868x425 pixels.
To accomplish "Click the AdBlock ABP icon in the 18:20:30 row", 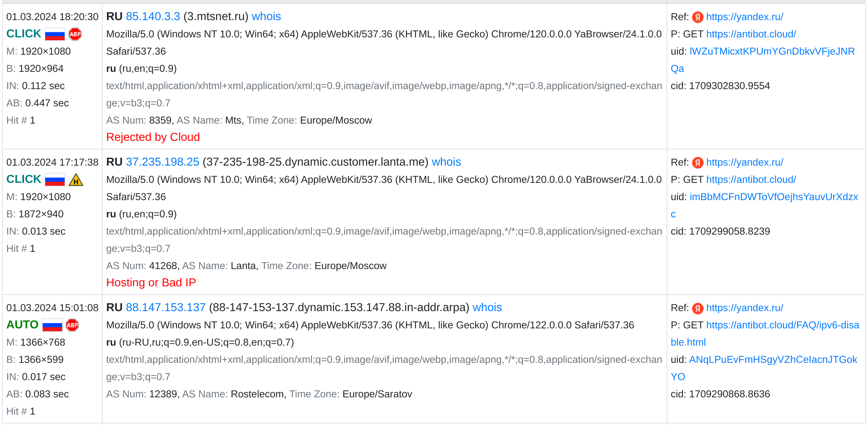I will [75, 34].
